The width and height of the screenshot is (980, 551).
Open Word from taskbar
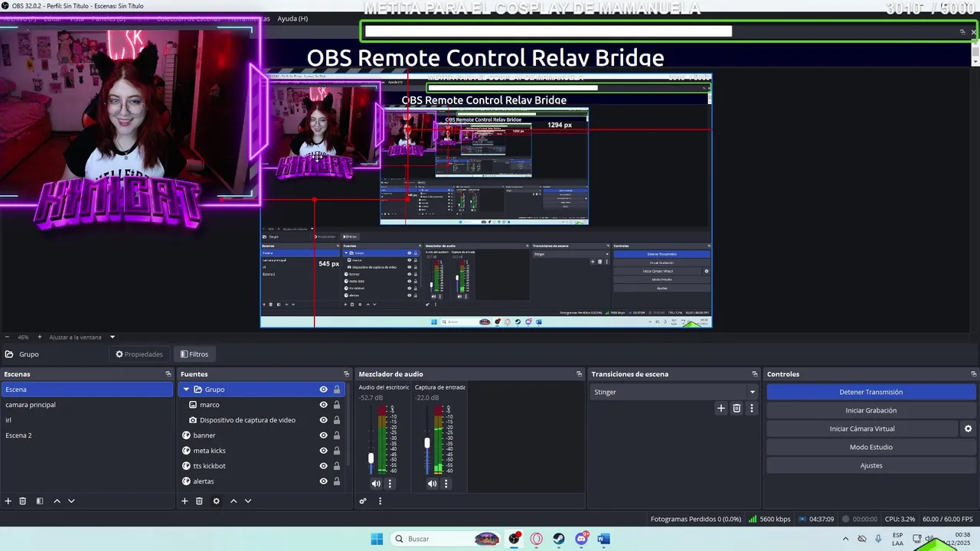click(x=603, y=539)
